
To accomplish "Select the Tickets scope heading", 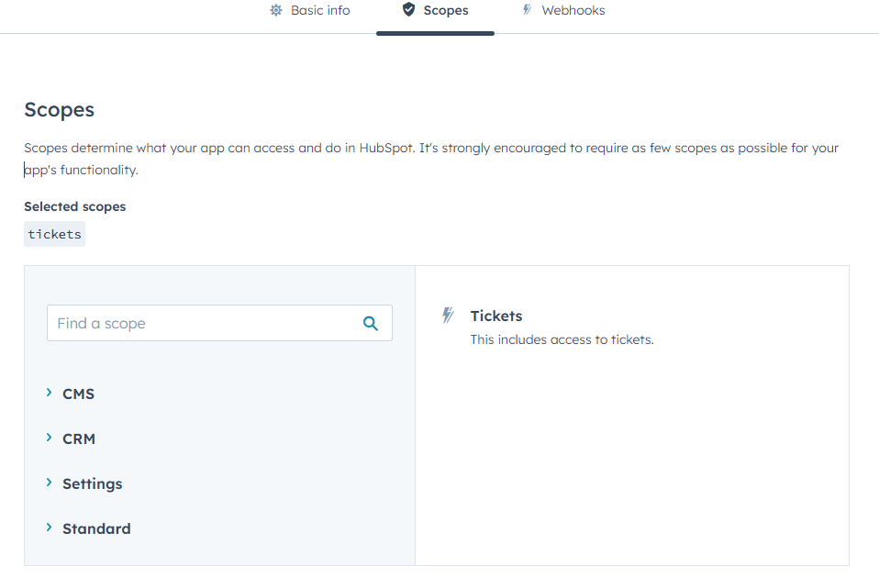I will pyautogui.click(x=496, y=316).
